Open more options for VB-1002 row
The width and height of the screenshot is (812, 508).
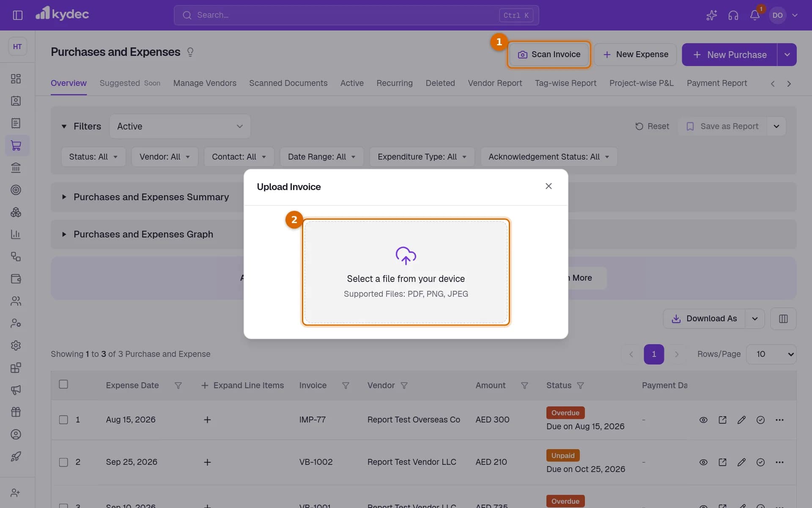click(779, 462)
